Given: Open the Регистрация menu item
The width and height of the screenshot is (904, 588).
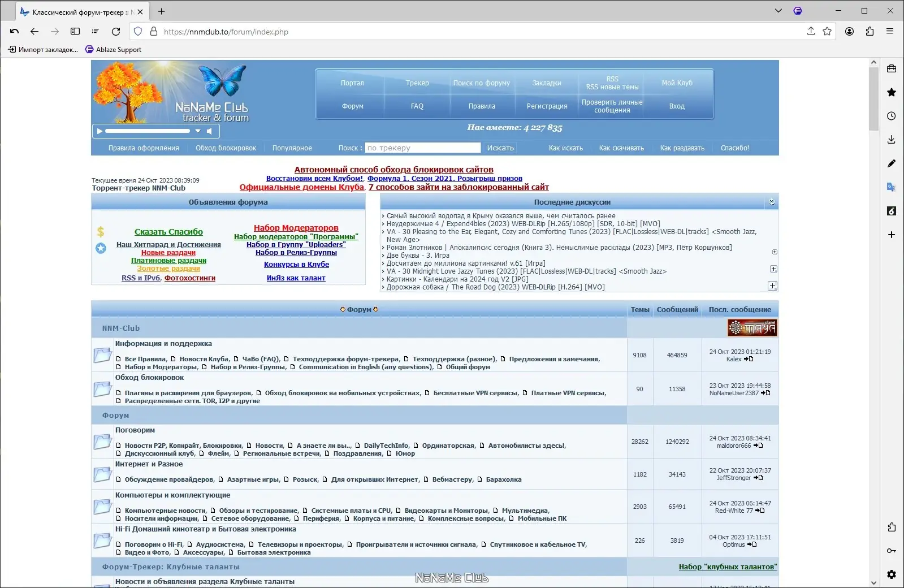Looking at the screenshot, I should pos(547,106).
